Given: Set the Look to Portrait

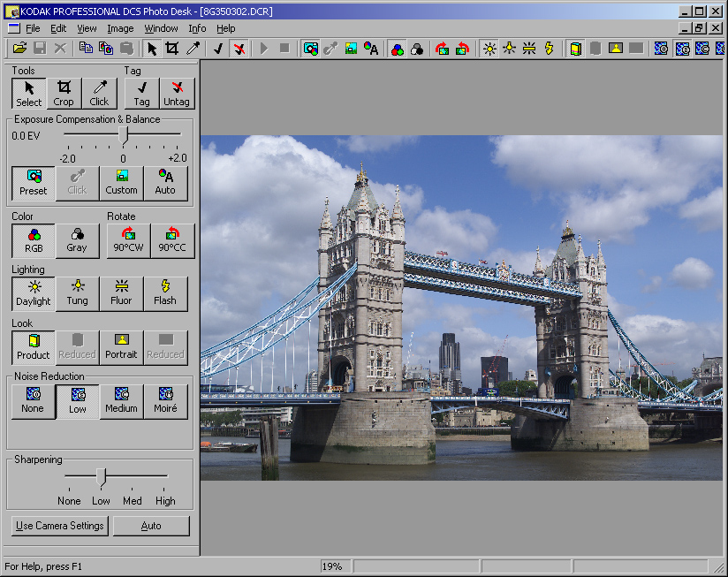Looking at the screenshot, I should click(x=121, y=346).
